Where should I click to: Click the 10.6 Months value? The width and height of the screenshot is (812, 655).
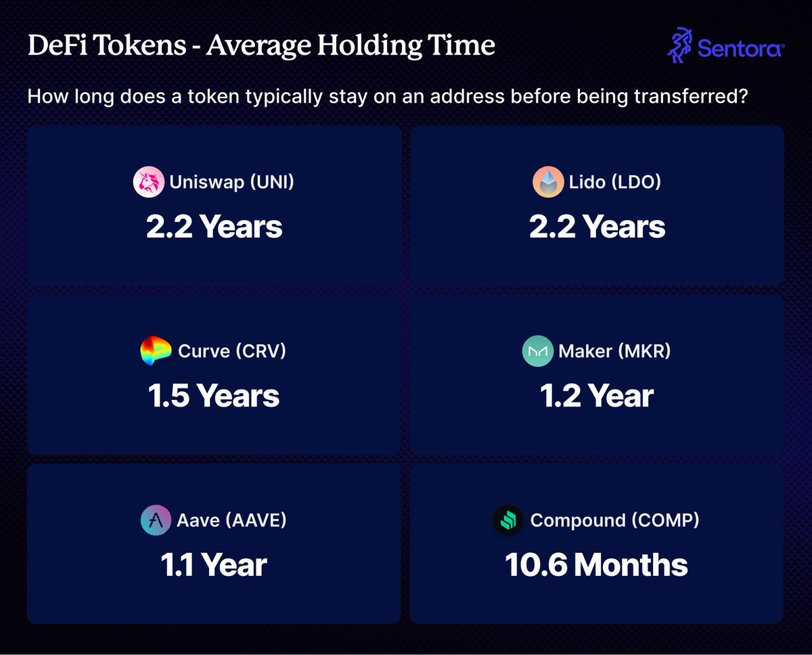596,565
